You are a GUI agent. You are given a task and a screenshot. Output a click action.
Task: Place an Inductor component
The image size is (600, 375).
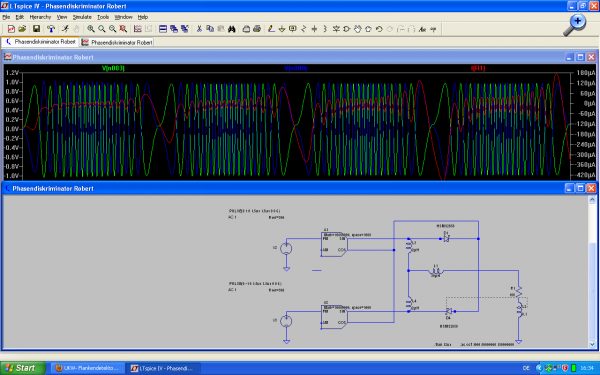point(325,29)
